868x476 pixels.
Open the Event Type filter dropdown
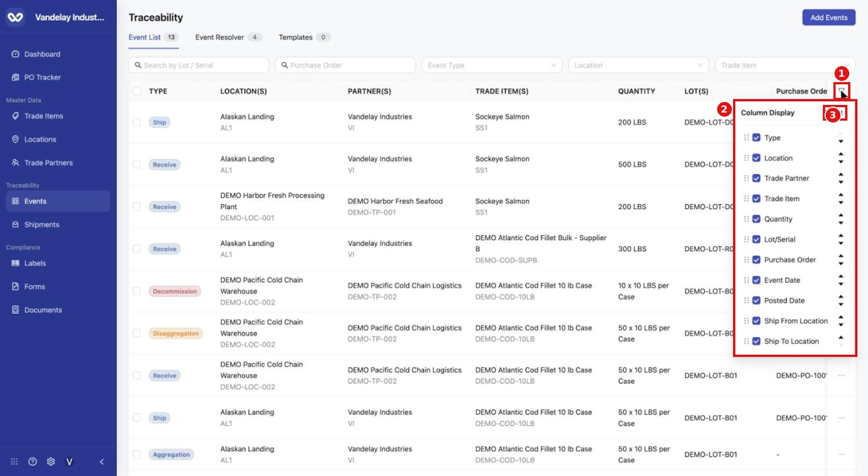(x=492, y=65)
